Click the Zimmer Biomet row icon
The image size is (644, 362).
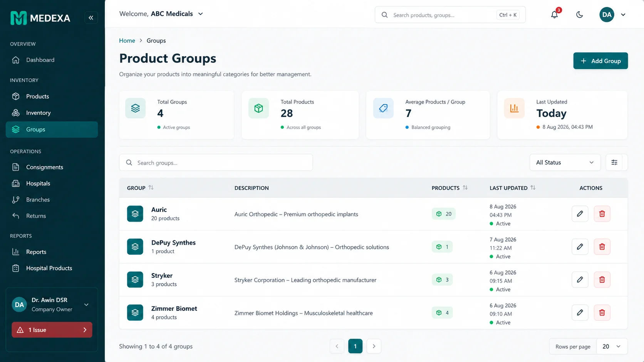point(135,312)
